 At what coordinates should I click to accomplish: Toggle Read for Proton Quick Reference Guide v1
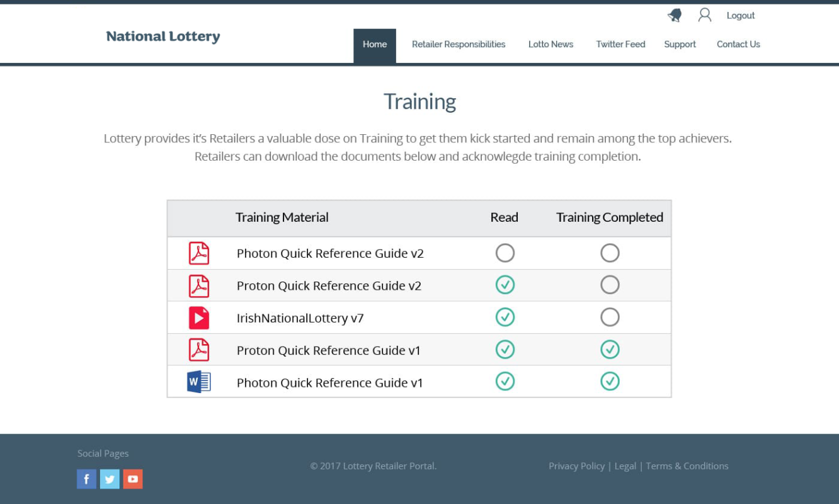(505, 349)
